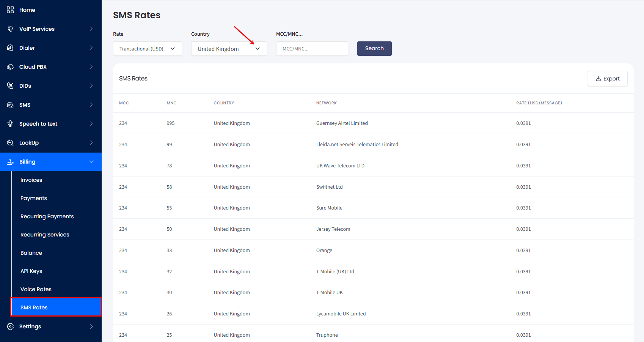Click the RATE (USD/MESSAGE) column header

539,103
